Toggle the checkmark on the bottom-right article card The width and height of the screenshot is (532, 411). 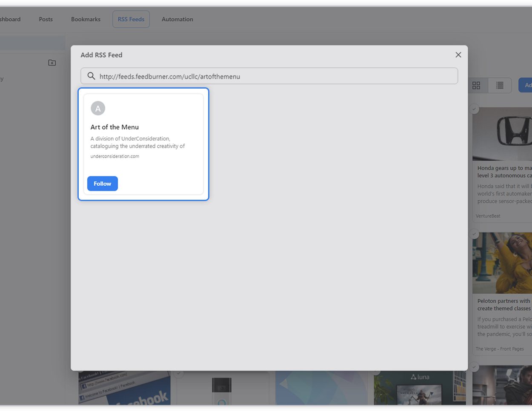(x=474, y=367)
